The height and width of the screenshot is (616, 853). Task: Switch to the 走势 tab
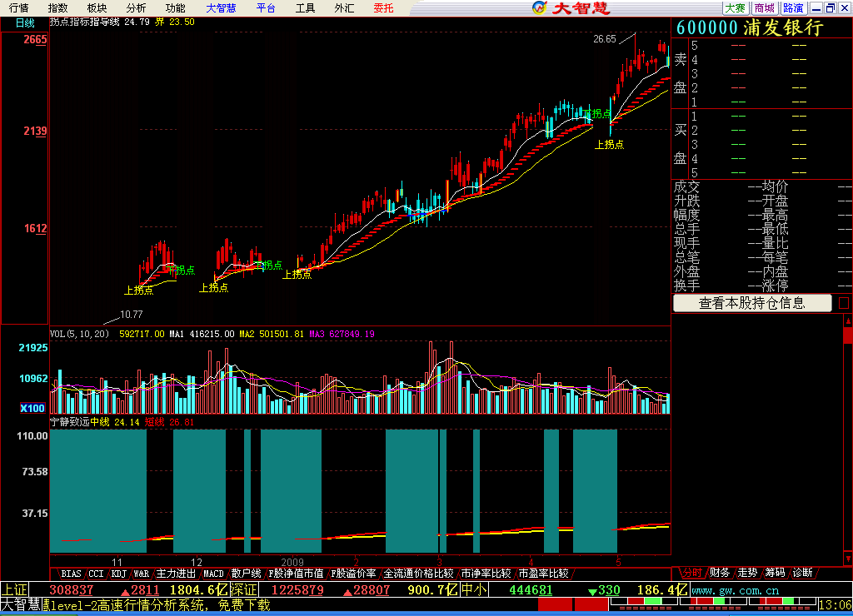coord(747,573)
